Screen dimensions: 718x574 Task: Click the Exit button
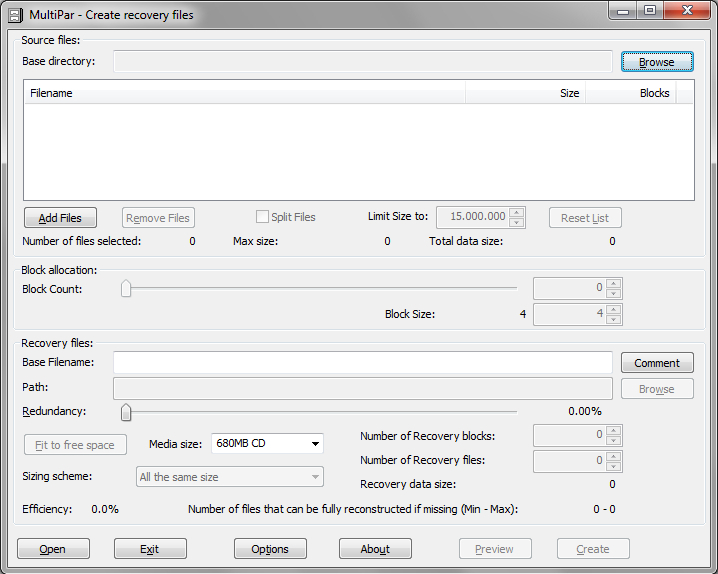tap(150, 548)
